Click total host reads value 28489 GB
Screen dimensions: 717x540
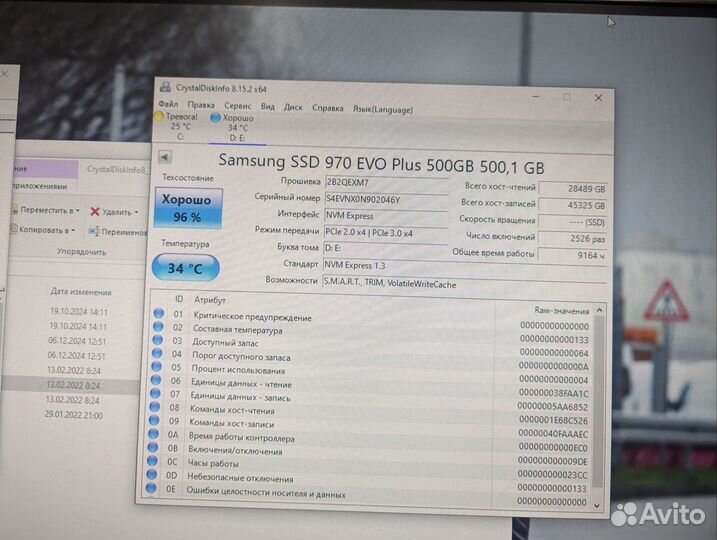pos(573,188)
